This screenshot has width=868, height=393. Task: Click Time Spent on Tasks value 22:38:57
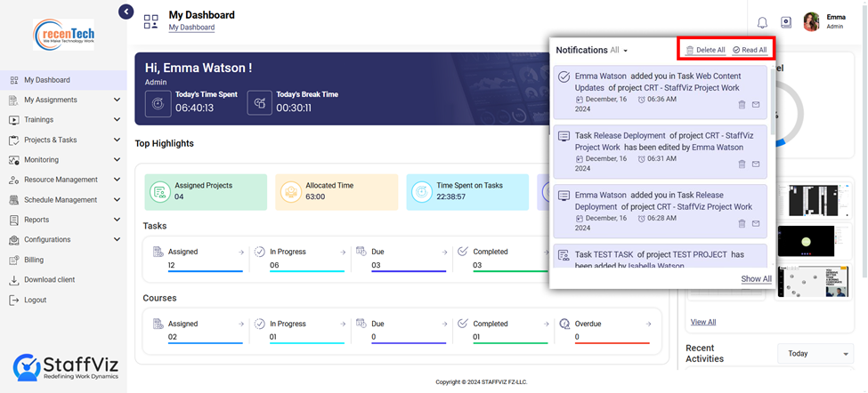pos(451,196)
